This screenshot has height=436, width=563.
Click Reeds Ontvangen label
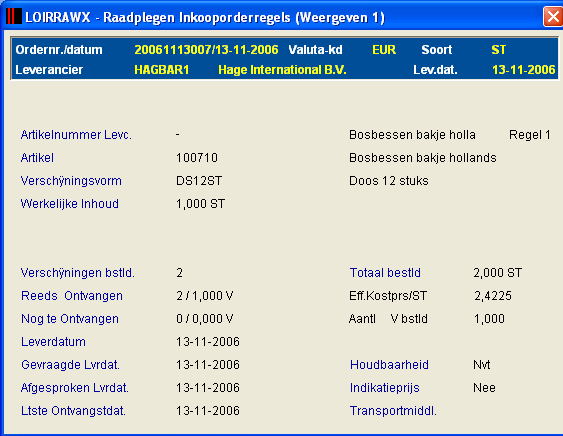coord(72,296)
